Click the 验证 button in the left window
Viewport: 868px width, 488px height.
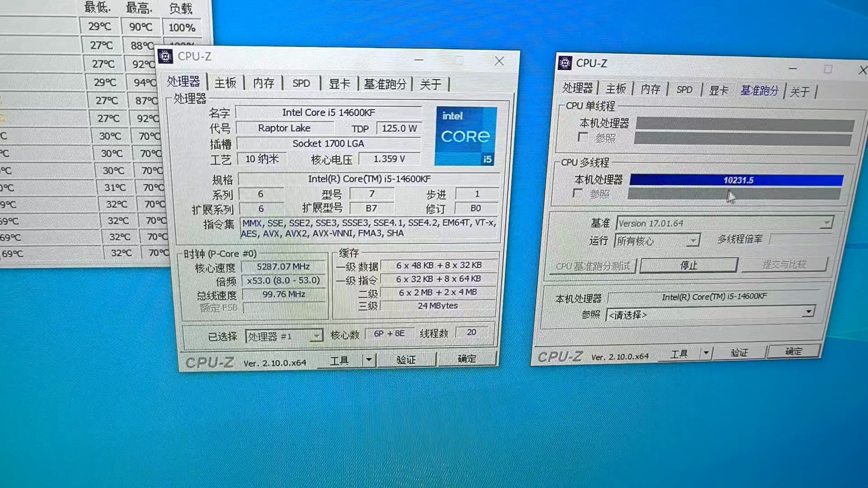(x=406, y=359)
